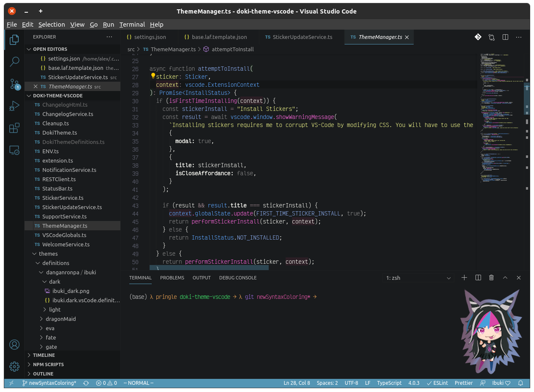
Task: Open errors and warnings count in status bar
Action: tap(106, 383)
